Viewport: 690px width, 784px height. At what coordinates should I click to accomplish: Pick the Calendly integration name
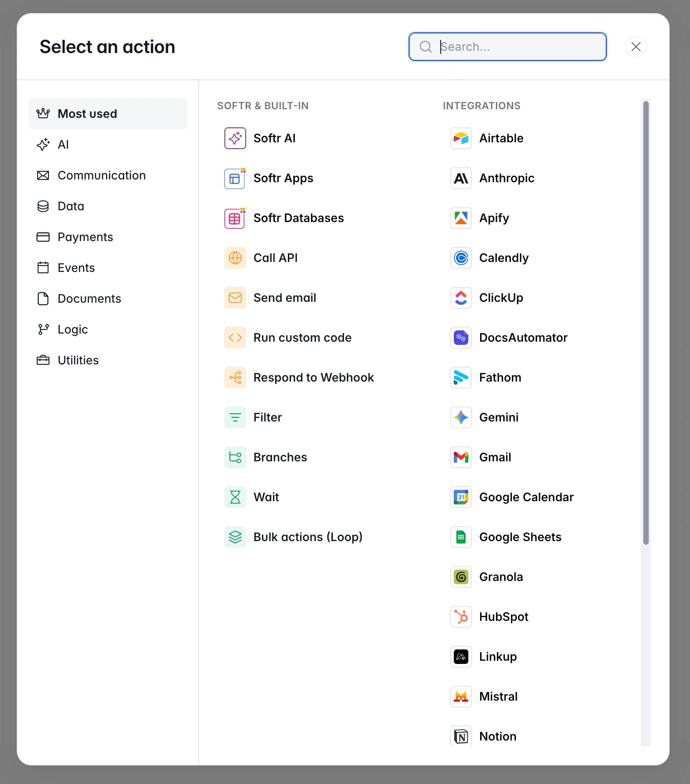[504, 258]
